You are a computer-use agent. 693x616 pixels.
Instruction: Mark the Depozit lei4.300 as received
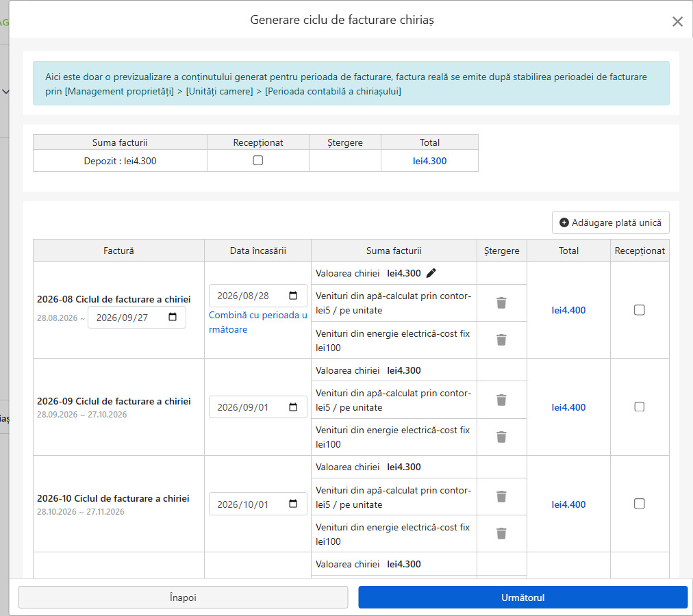(x=258, y=160)
